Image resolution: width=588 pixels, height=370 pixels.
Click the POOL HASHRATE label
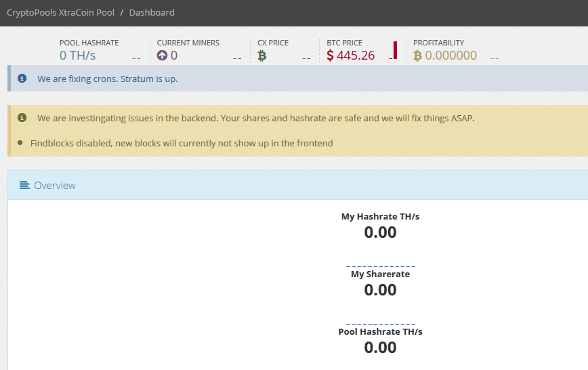89,43
